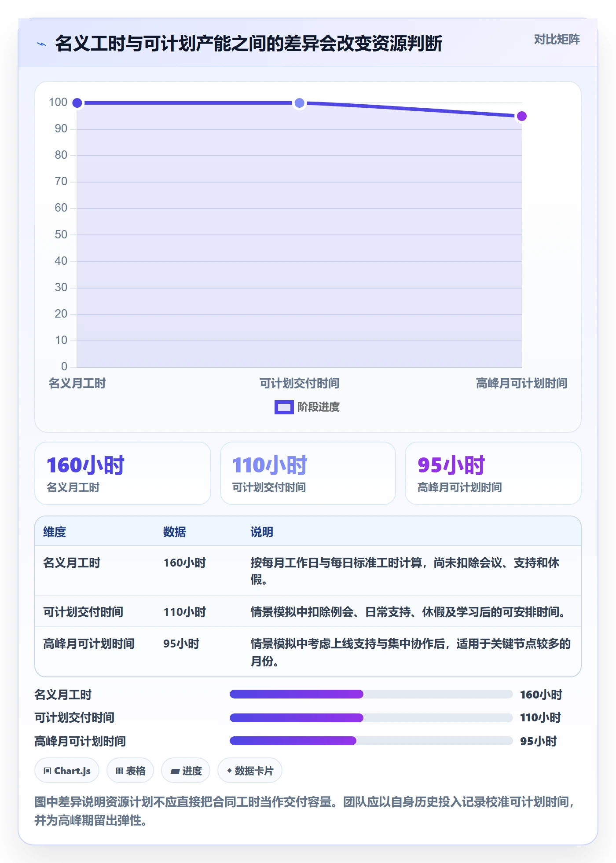Click the Chart.js tag chip

[67, 771]
